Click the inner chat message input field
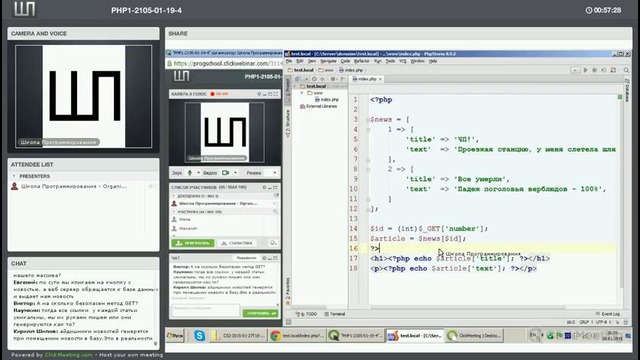The image size is (640, 360). 205,311
